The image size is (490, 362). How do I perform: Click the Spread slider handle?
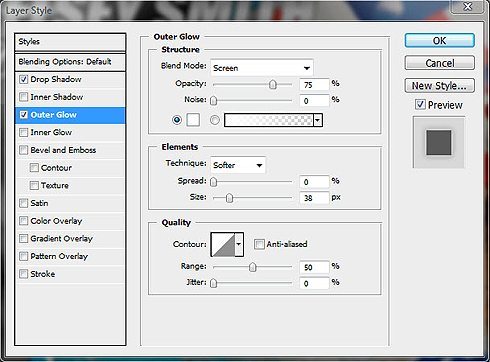click(214, 182)
